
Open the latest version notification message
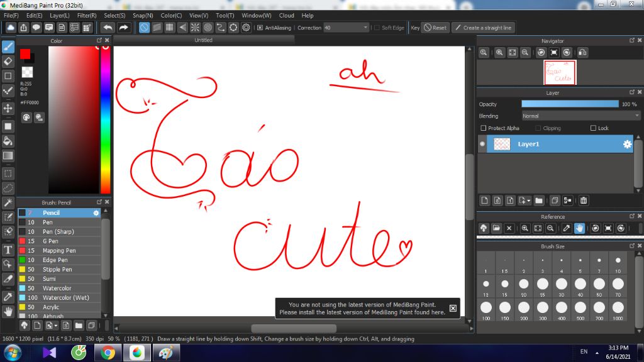(x=362, y=308)
